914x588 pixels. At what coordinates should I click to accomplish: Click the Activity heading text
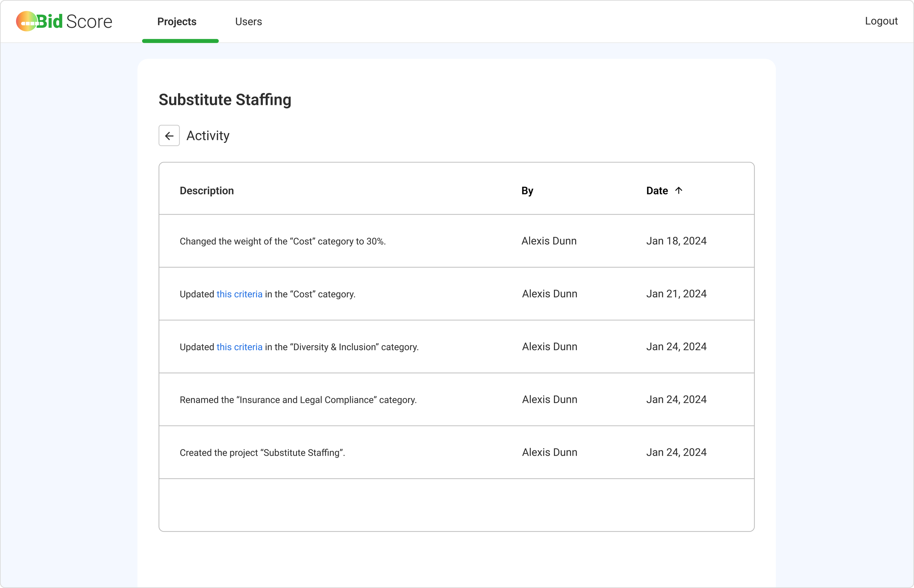pos(208,136)
